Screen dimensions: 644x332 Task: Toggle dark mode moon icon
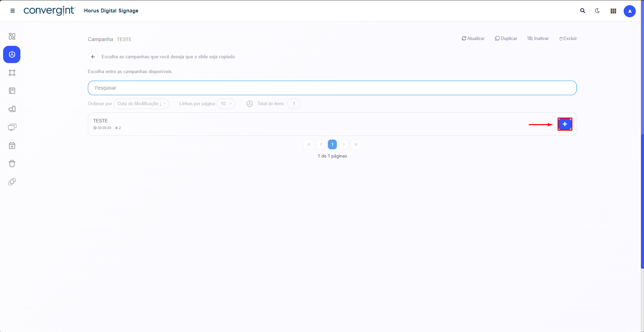[x=598, y=11]
